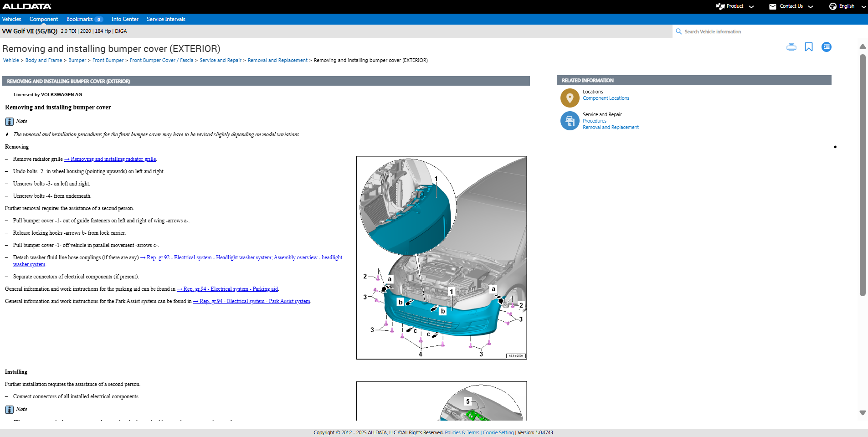
Task: Click the Locations pin icon
Action: pos(570,98)
